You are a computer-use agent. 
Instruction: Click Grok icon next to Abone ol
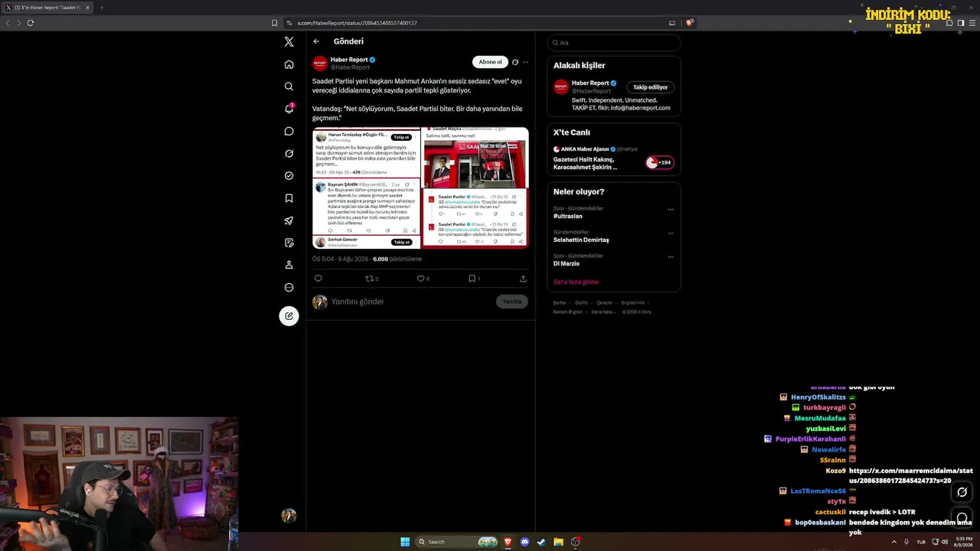pyautogui.click(x=515, y=62)
